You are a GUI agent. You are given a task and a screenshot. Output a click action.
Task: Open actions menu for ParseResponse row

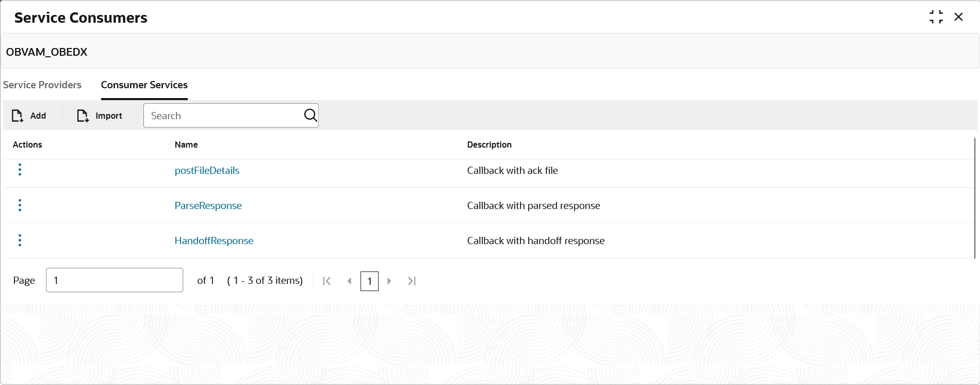(x=20, y=205)
